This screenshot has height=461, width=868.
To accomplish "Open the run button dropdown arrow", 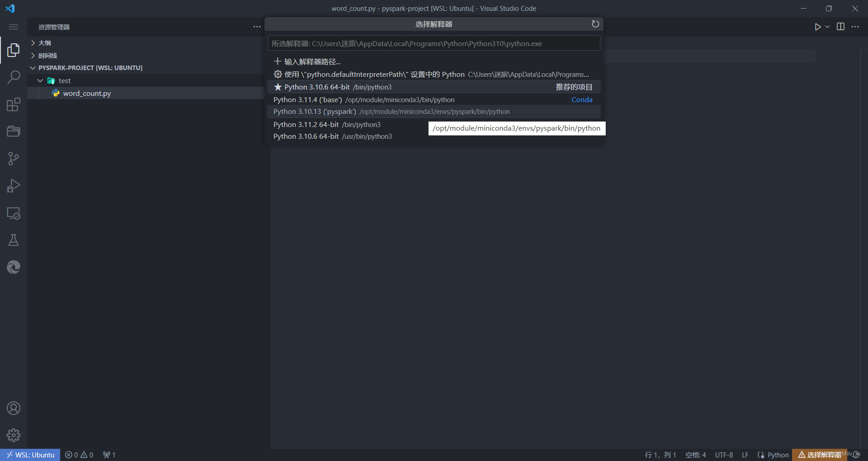I will (826, 27).
